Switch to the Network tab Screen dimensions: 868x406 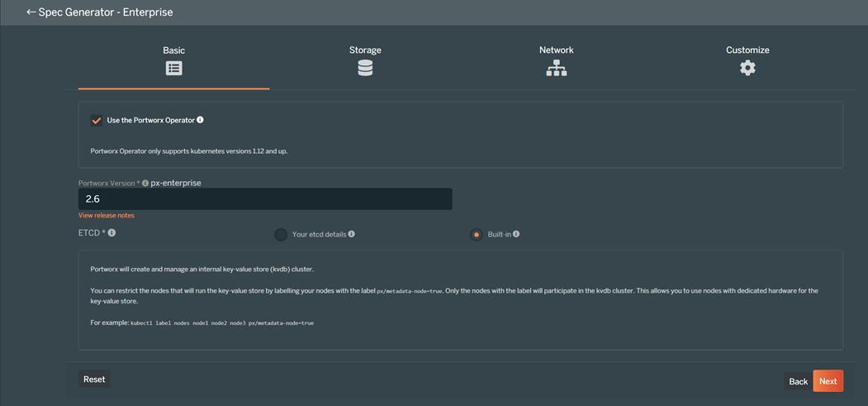[x=557, y=61]
